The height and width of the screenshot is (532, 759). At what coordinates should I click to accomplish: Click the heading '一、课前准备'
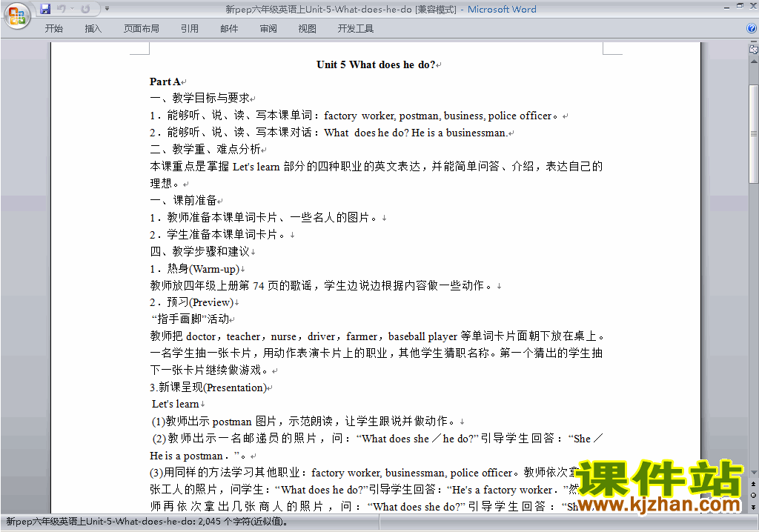183,200
